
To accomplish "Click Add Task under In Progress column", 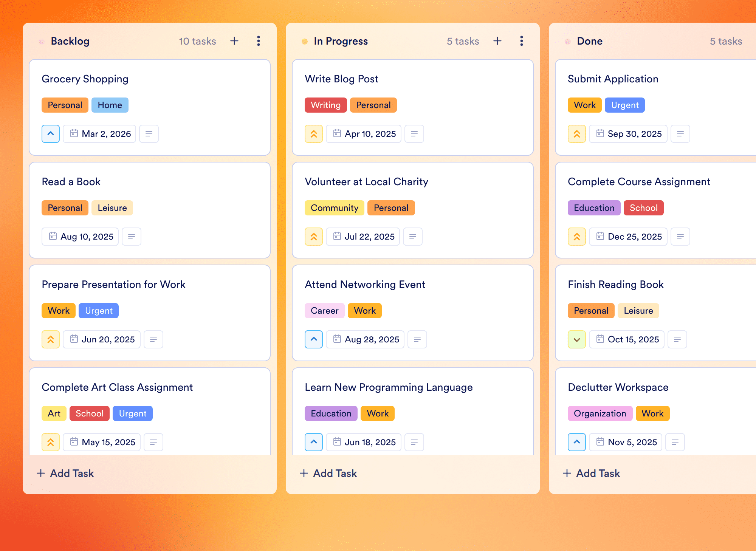I will 328,473.
